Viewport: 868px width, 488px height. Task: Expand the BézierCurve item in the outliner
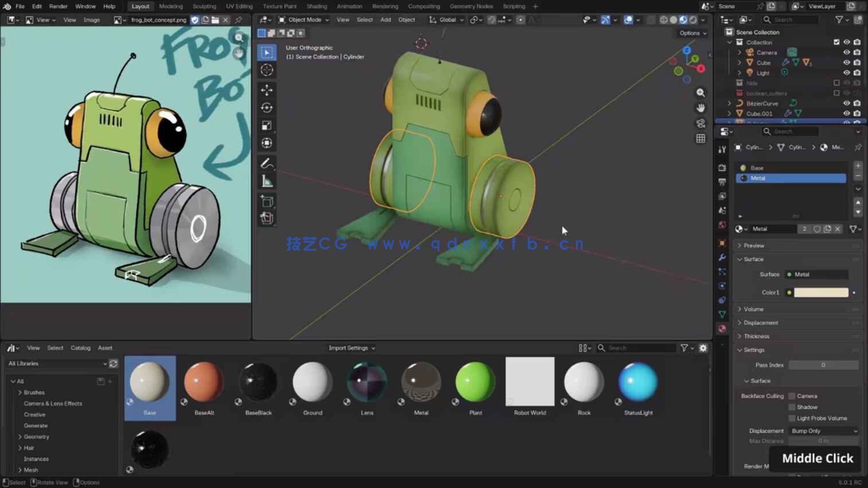[729, 103]
